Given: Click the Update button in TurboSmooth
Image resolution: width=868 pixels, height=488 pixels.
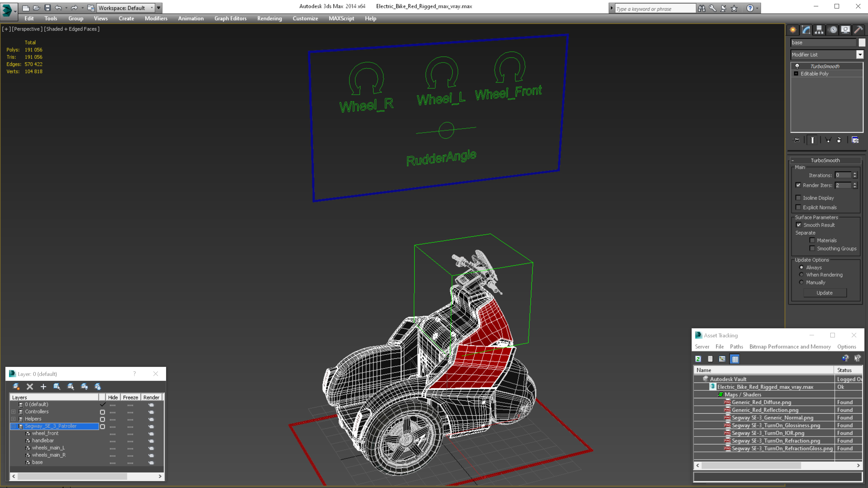Looking at the screenshot, I should tap(825, 293).
